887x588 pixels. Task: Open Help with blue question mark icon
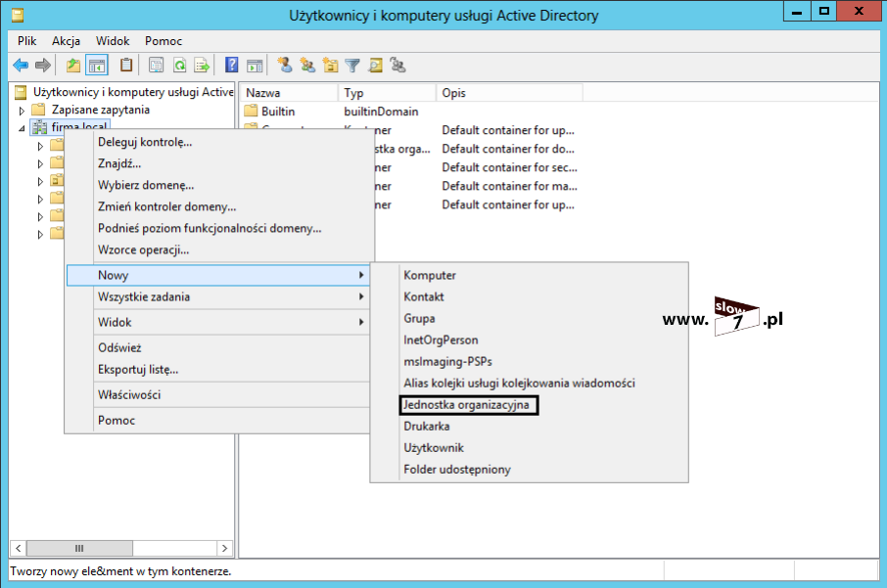click(x=232, y=66)
